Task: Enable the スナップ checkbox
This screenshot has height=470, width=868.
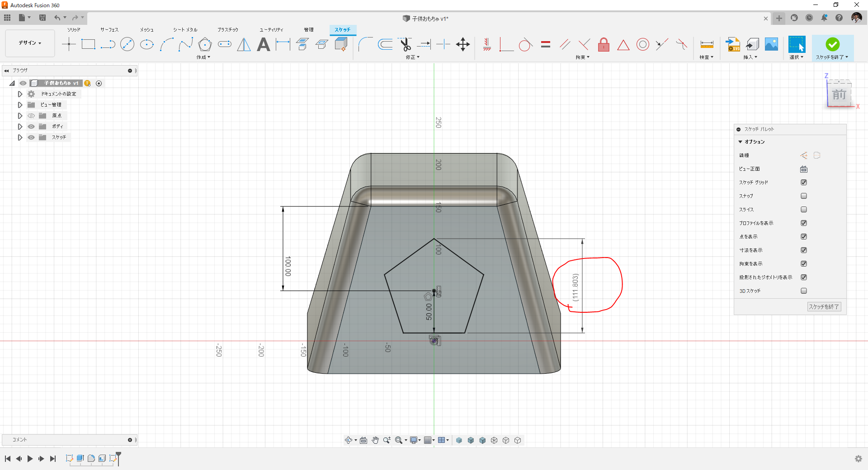Action: click(x=804, y=196)
